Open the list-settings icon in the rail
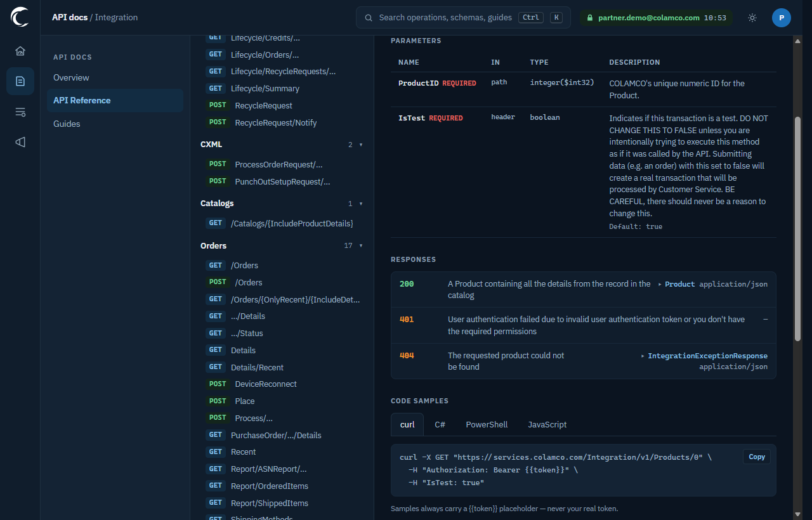The image size is (812, 520). (x=20, y=112)
